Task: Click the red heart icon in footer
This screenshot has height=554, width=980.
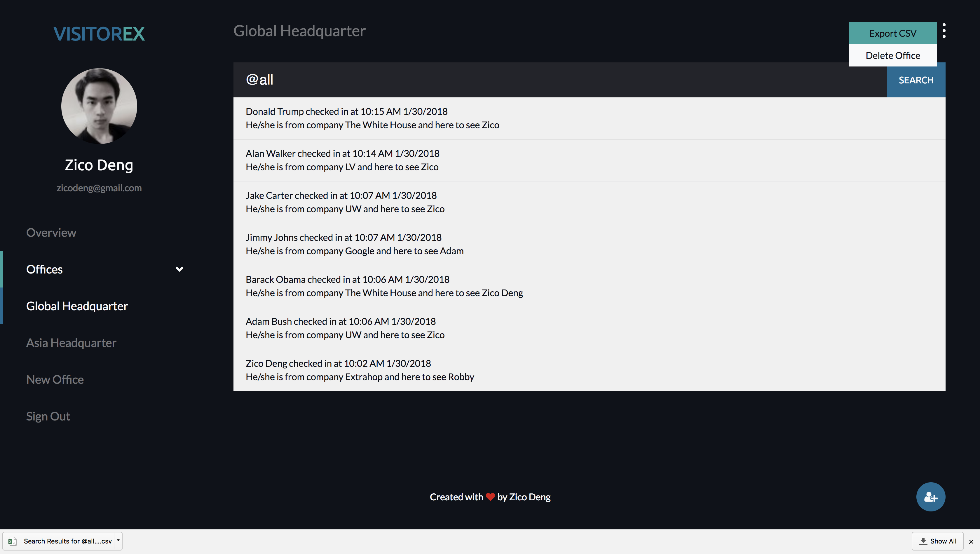Action: [x=490, y=497]
